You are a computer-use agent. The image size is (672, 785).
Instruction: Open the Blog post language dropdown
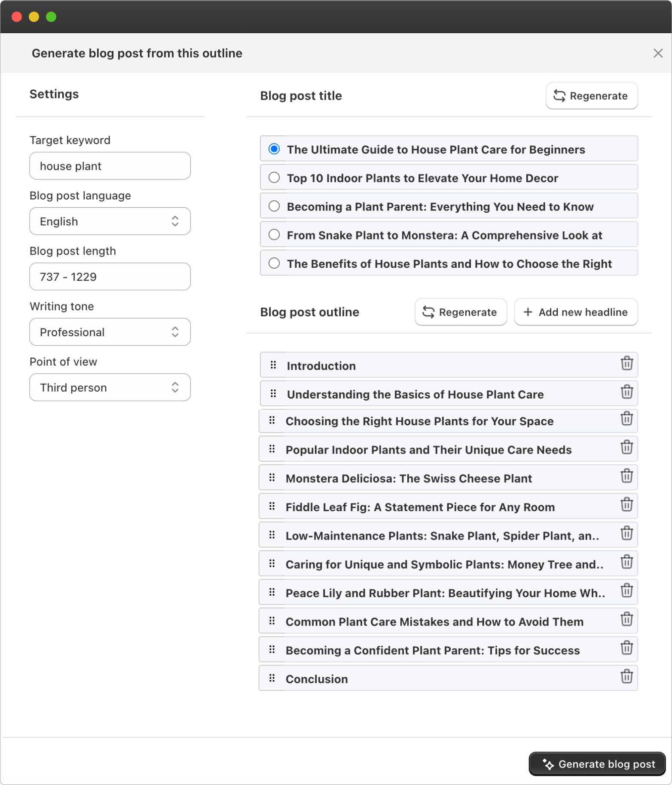tap(110, 221)
